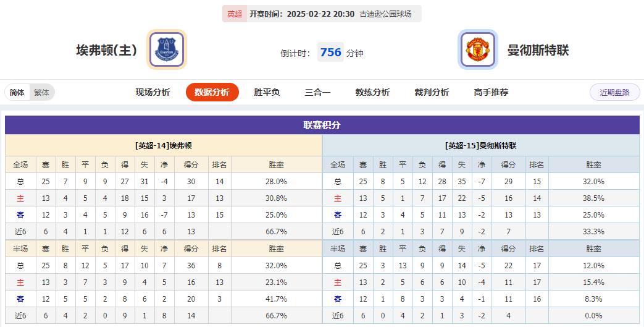Switch to 简体 simplified Chinese

pyautogui.click(x=17, y=93)
